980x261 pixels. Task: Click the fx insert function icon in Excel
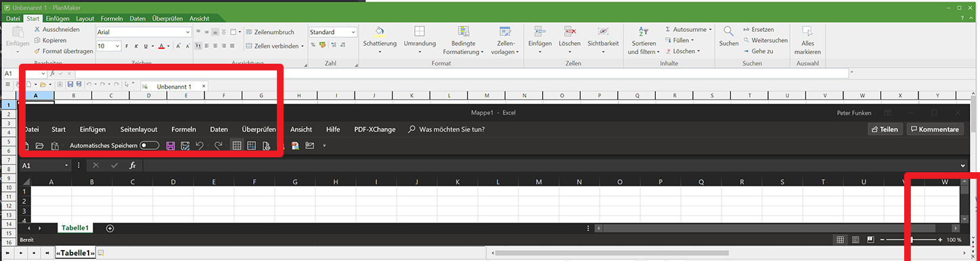(x=133, y=165)
